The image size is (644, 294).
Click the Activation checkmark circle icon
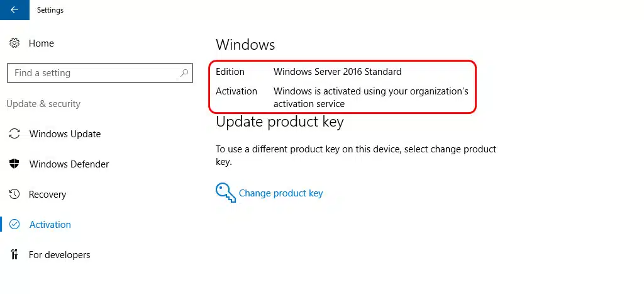(15, 225)
